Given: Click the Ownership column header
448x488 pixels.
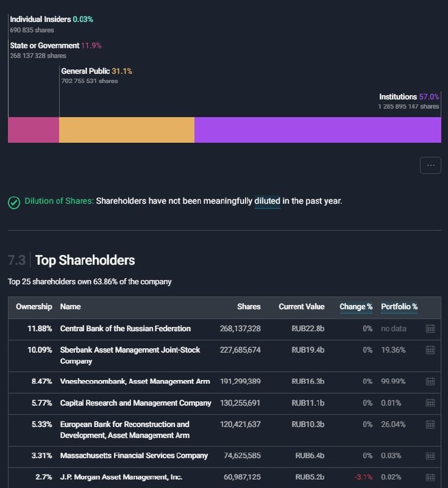Looking at the screenshot, I should 34,307.
